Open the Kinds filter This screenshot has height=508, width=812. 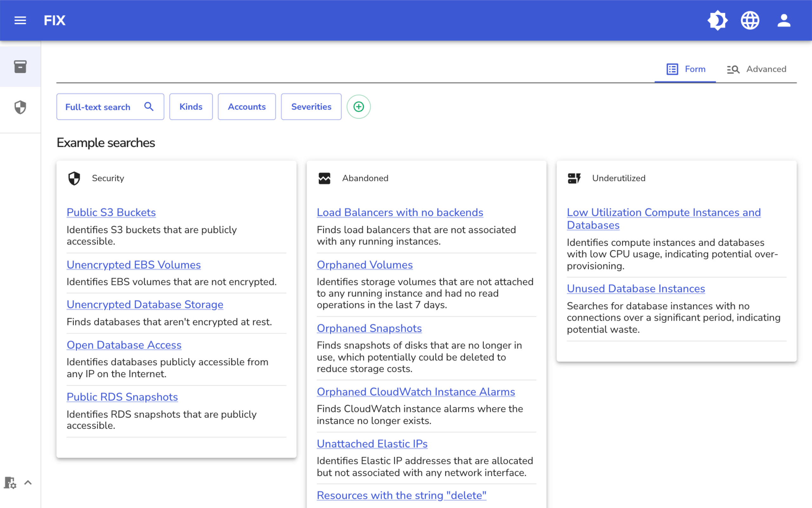click(191, 107)
